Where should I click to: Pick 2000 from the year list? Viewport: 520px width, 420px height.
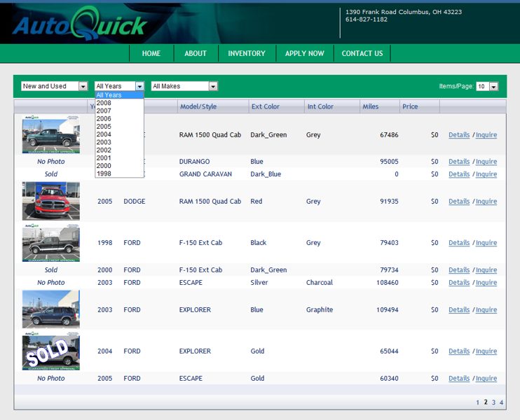(x=119, y=166)
